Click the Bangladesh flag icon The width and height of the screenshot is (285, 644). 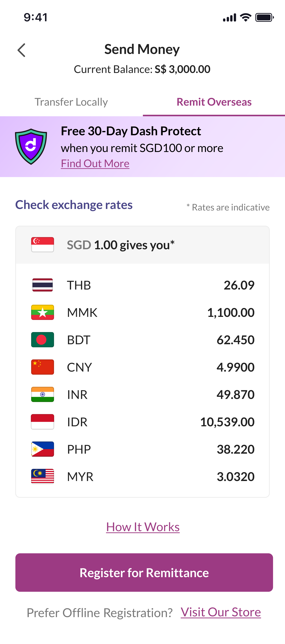click(x=43, y=340)
